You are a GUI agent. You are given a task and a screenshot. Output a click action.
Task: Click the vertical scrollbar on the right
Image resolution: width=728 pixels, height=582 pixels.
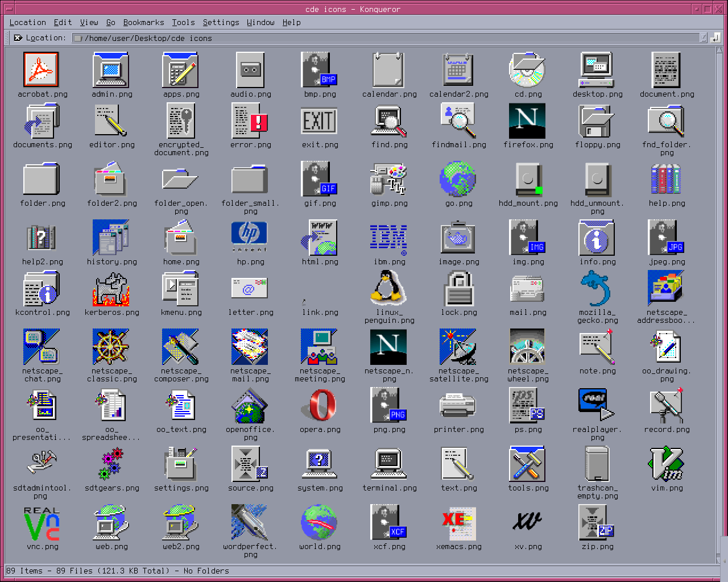pos(720,304)
